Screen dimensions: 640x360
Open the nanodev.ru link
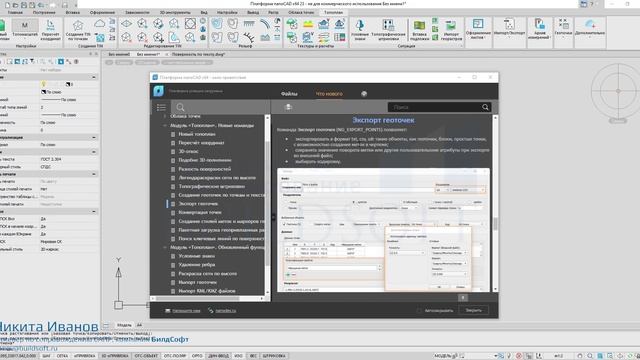click(225, 311)
